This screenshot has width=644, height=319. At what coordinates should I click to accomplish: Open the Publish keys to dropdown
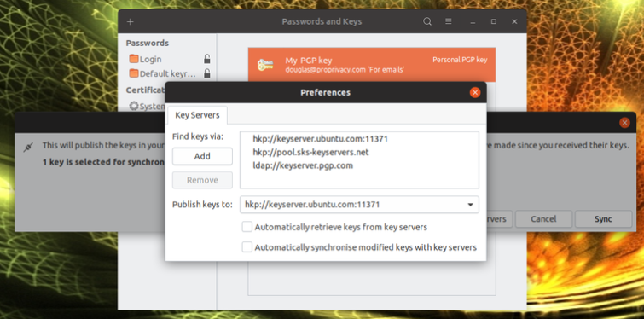click(x=359, y=205)
